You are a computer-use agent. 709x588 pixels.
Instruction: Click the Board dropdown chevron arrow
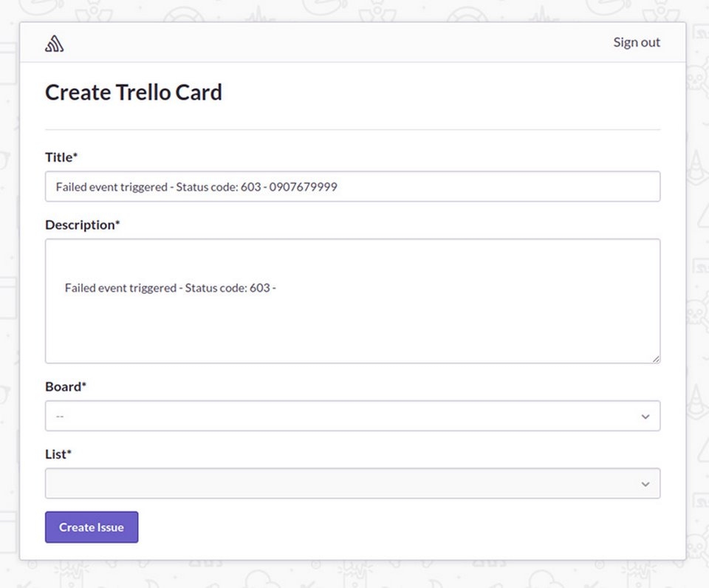tap(645, 417)
